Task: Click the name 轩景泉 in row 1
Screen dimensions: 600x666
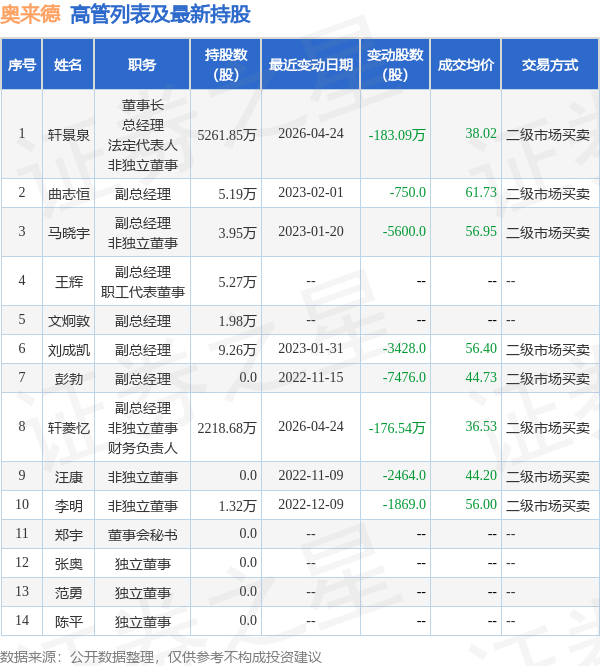Action: click(x=69, y=135)
